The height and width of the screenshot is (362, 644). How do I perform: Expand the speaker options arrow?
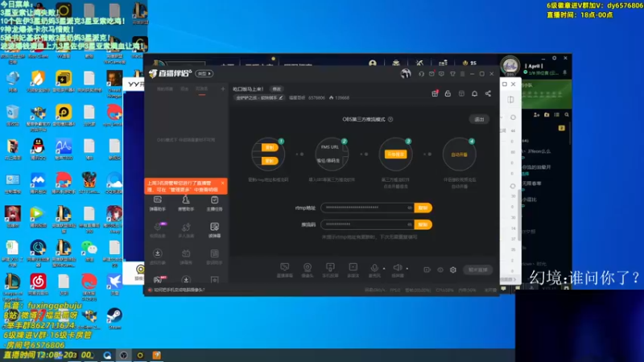407,269
